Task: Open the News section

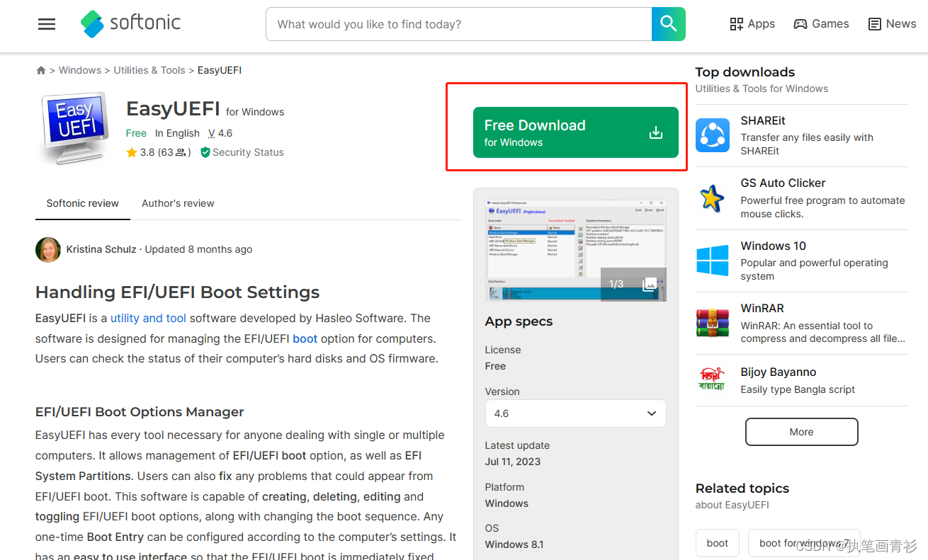Action: click(893, 24)
